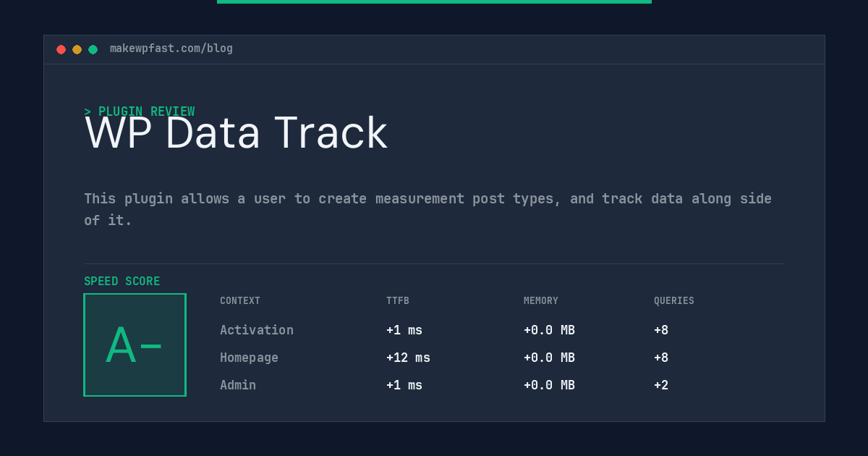
Task: Select the Homepage row label
Action: click(x=249, y=358)
